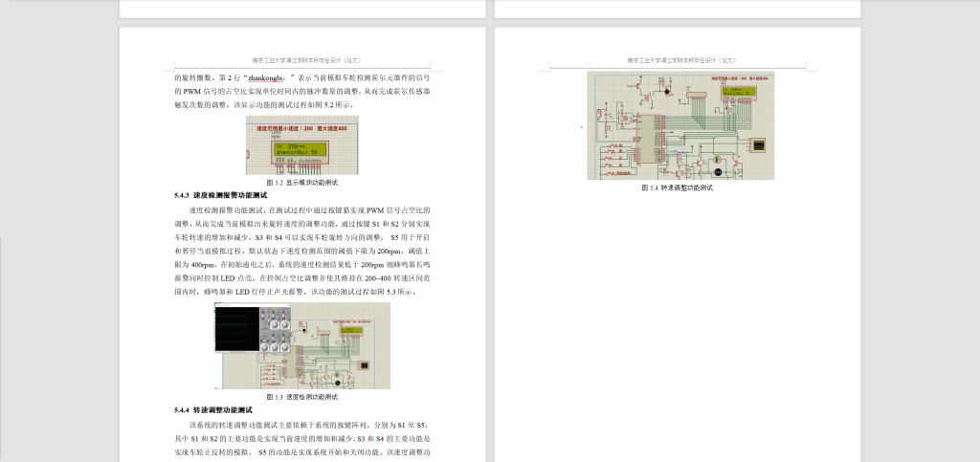Screen dimensions: 980x462
Task: Click the line starting "限为 400rpm"
Action: (x=301, y=265)
